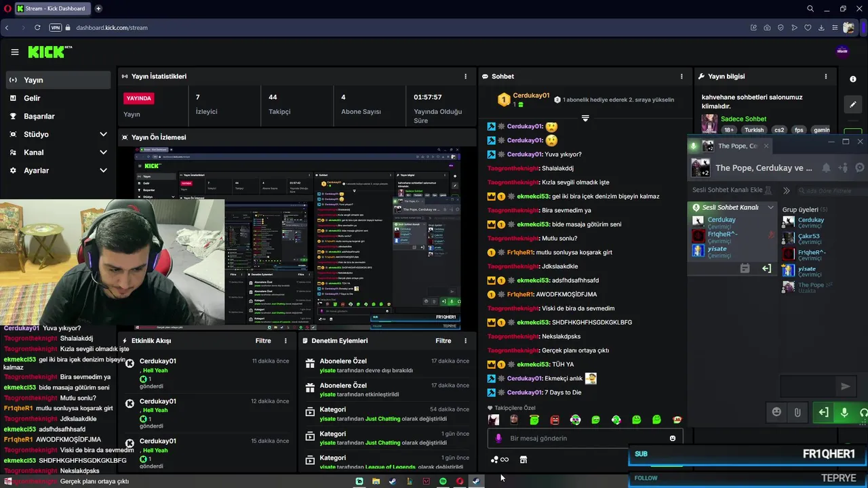Image resolution: width=868 pixels, height=488 pixels.
Task: Click the red angry follower emote
Action: click(555, 420)
